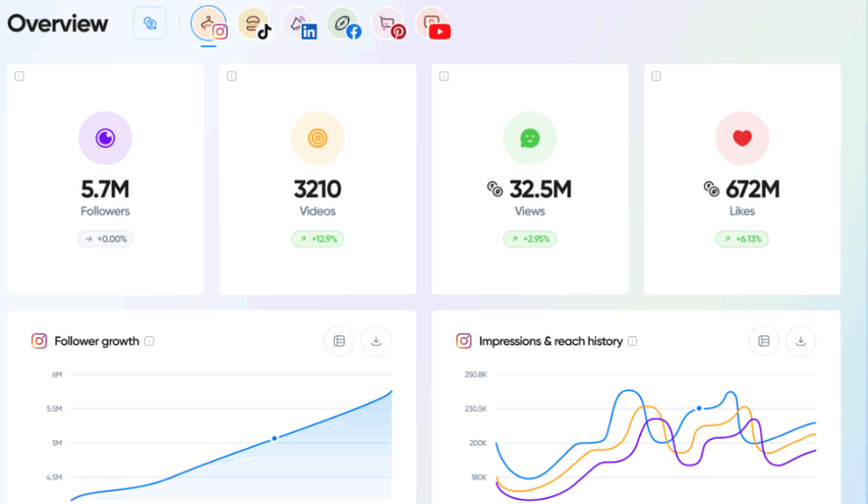Screen dimensions: 868x504
Task: Click the Likes +6.13% change badge
Action: [742, 239]
